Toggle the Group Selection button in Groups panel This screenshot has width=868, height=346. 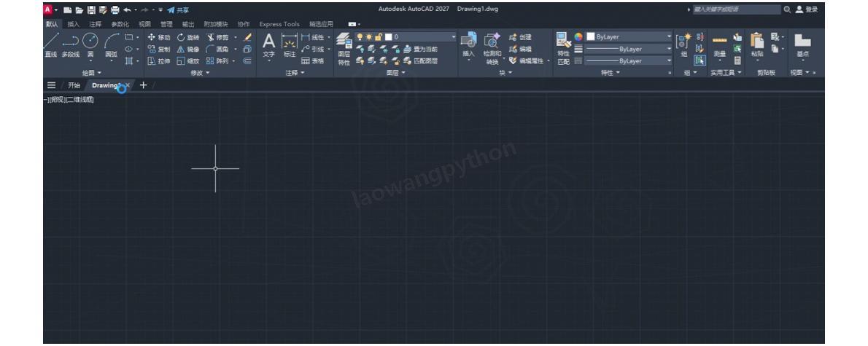pyautogui.click(x=700, y=60)
